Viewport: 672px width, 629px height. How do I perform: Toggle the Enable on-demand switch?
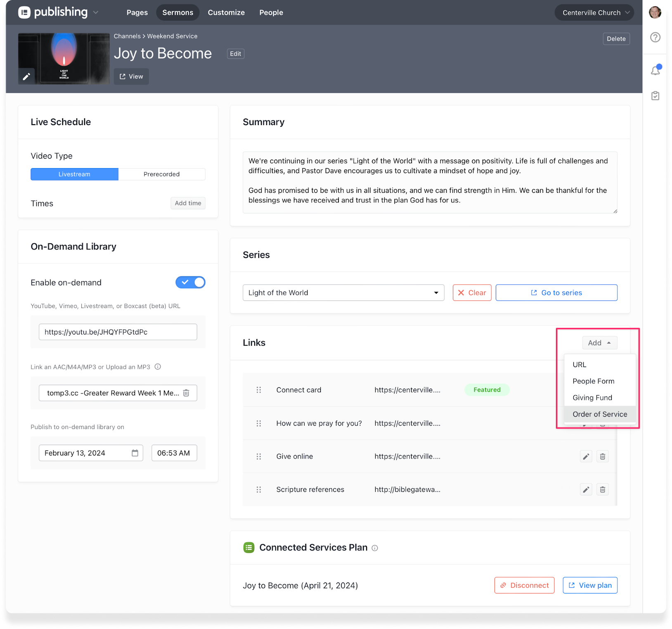190,282
